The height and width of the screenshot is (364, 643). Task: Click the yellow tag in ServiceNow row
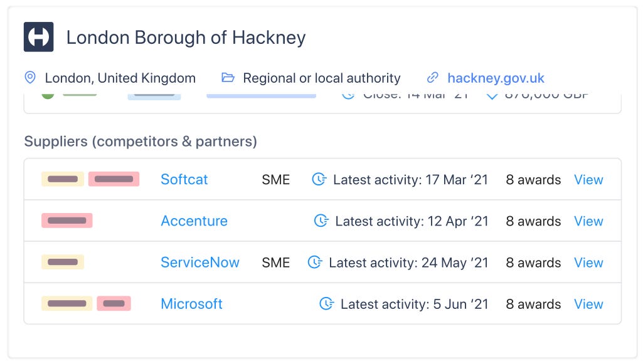point(63,262)
